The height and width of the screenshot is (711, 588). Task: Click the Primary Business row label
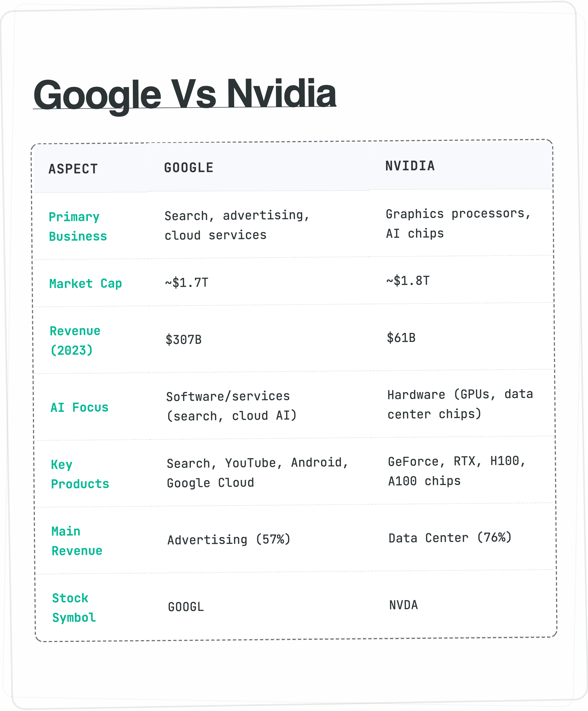[x=78, y=226]
